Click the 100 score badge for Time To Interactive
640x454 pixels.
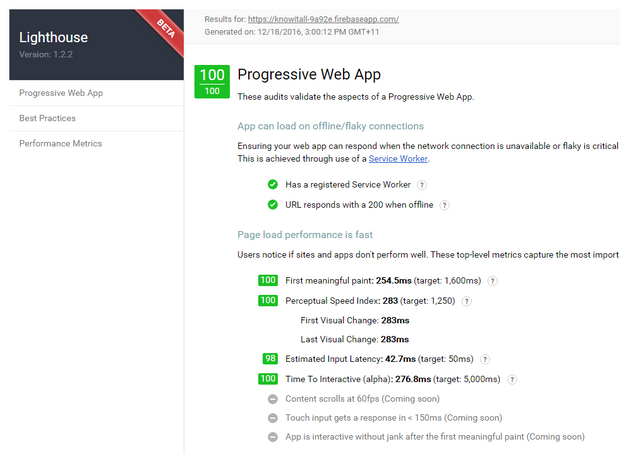(x=268, y=379)
